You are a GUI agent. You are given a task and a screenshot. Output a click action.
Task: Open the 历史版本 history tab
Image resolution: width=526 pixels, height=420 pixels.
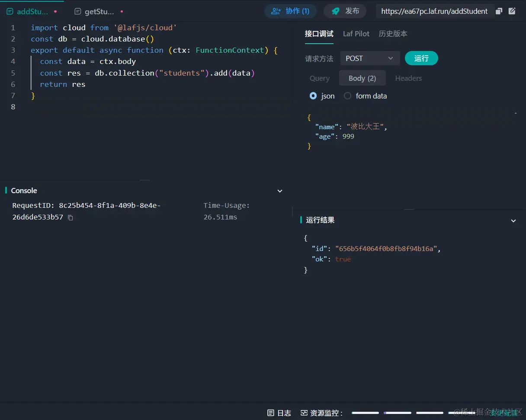tap(393, 34)
